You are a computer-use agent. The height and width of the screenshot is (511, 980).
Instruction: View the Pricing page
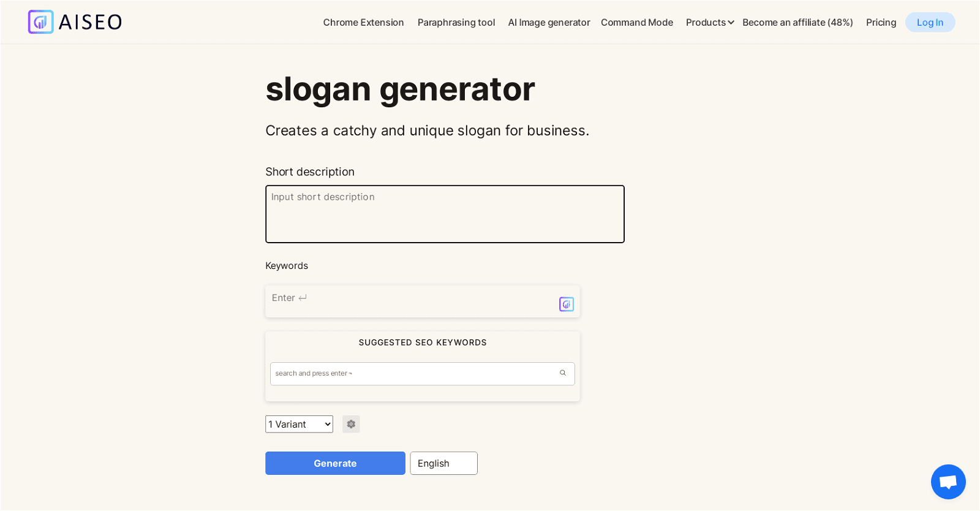click(x=880, y=22)
